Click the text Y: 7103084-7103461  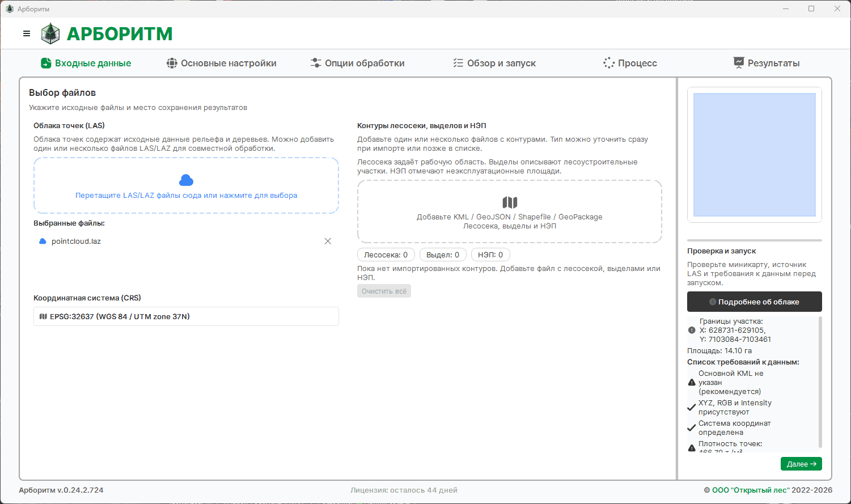click(x=735, y=340)
